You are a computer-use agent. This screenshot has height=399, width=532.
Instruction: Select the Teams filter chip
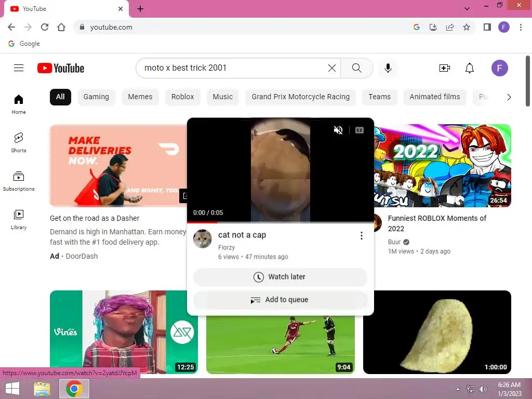coord(380,97)
